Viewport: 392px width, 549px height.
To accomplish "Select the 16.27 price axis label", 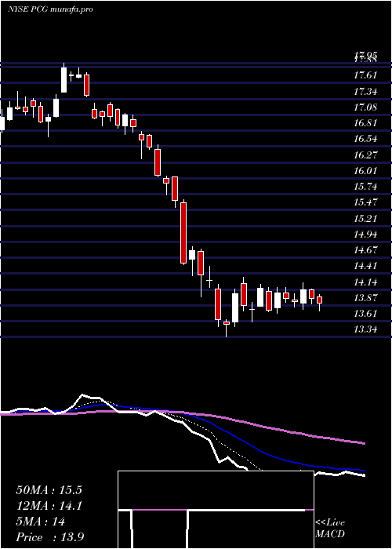I will pos(365,155).
